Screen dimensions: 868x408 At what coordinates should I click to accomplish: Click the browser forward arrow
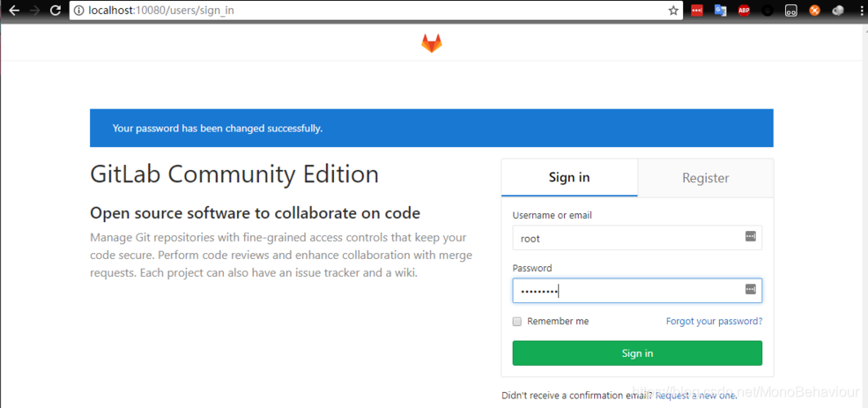[x=34, y=11]
